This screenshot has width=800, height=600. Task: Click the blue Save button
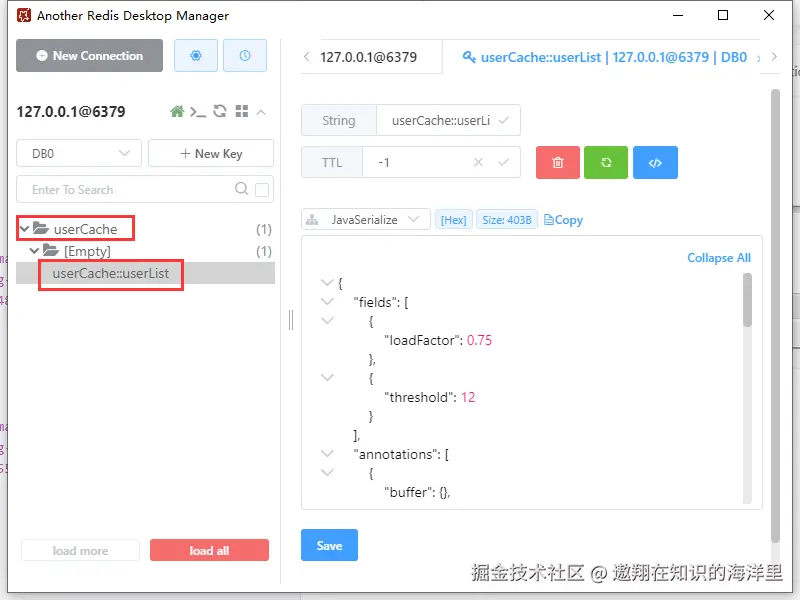click(329, 545)
